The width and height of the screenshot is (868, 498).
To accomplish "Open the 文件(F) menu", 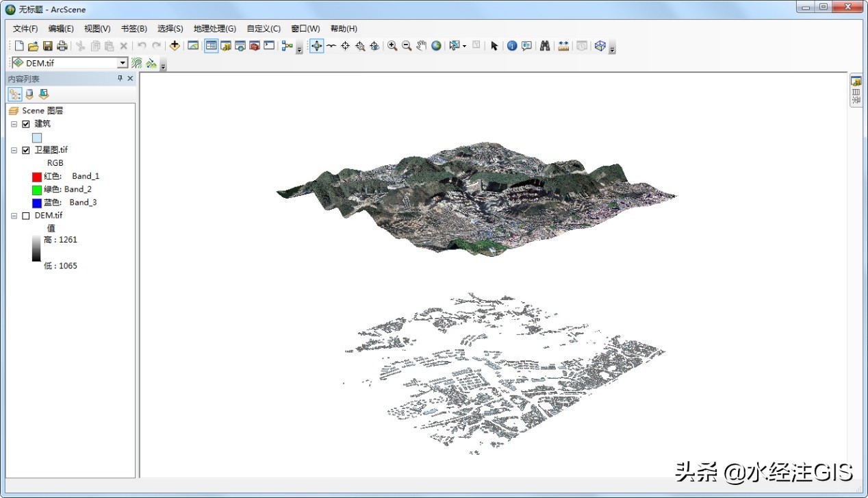I will [25, 29].
